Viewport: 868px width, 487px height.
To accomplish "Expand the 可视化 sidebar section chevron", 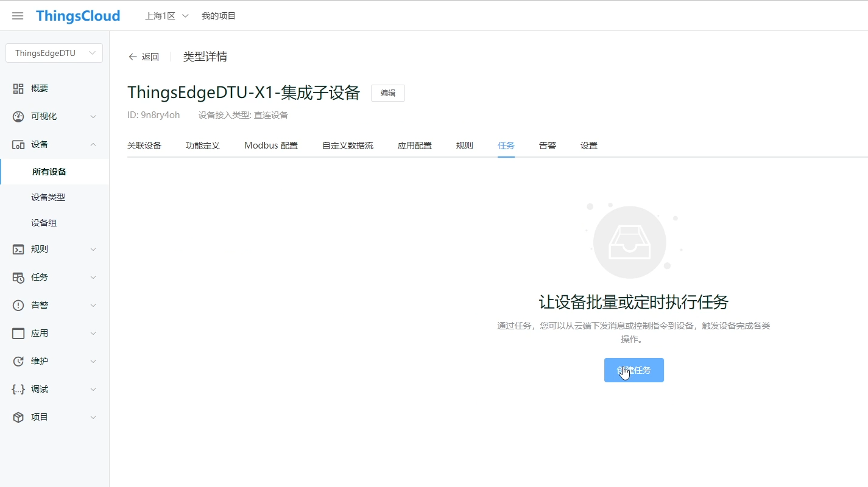I will coord(93,116).
